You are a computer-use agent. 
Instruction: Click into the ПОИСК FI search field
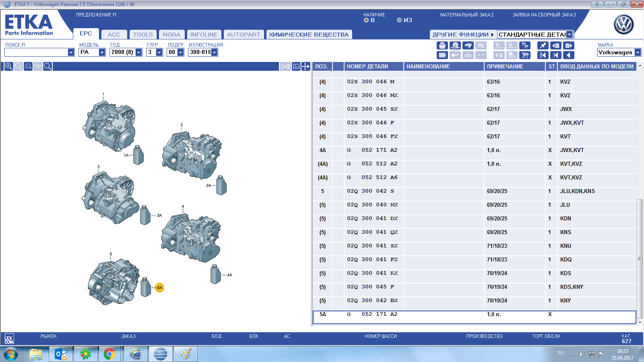[36, 52]
